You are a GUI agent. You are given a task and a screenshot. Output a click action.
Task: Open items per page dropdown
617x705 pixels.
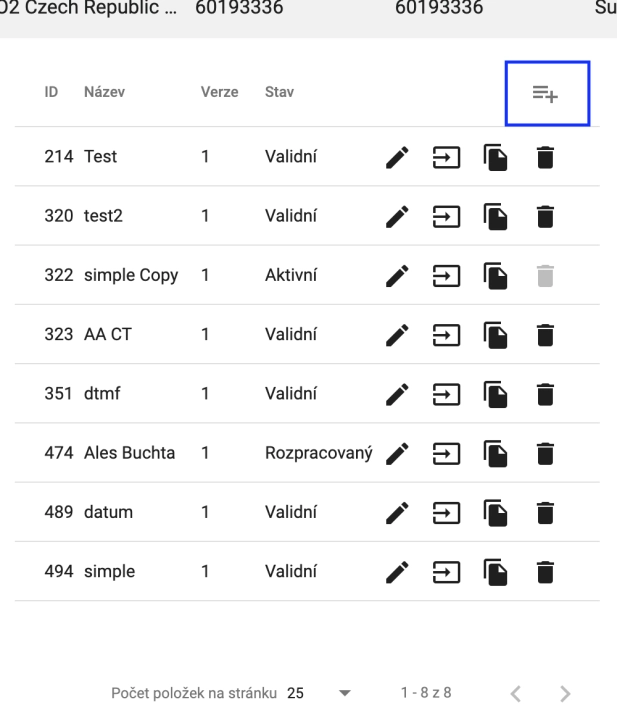coord(319,665)
